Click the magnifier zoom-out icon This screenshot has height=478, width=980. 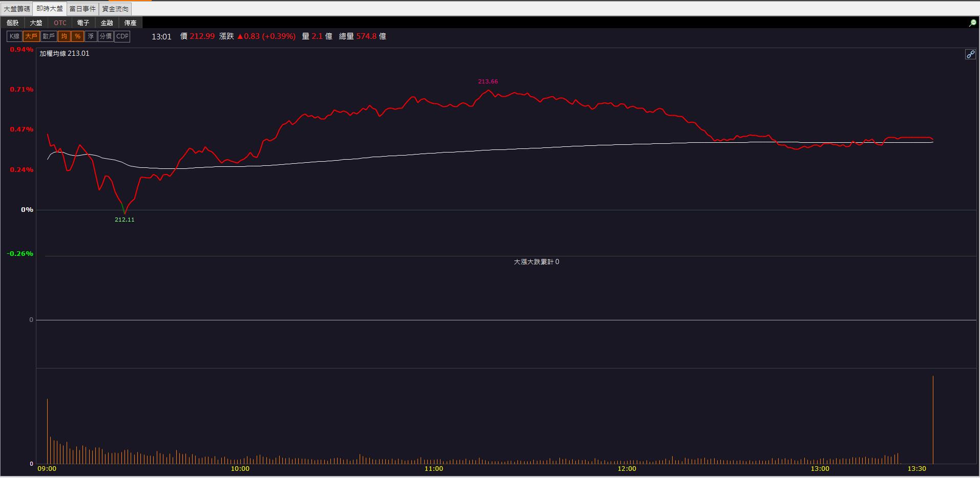[x=972, y=23]
